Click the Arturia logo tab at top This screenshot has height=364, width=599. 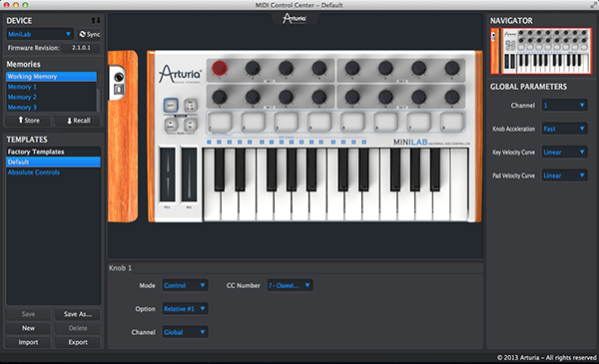[x=295, y=18]
